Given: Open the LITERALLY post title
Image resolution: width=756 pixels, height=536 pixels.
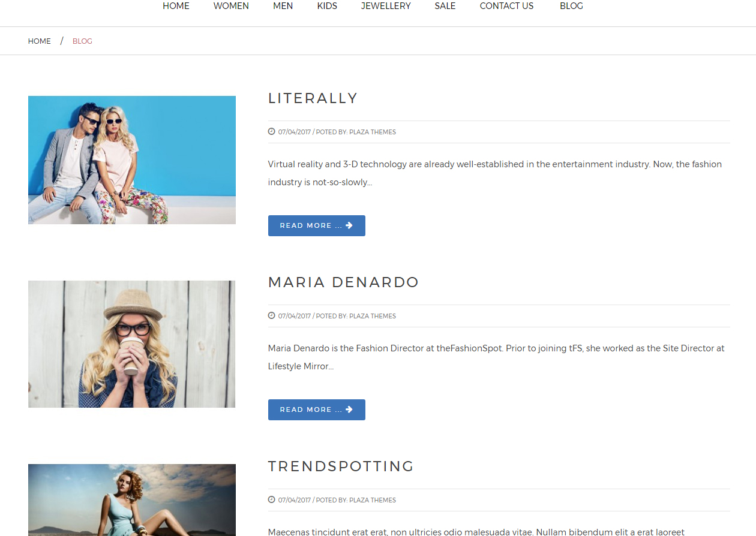Looking at the screenshot, I should click(x=313, y=98).
